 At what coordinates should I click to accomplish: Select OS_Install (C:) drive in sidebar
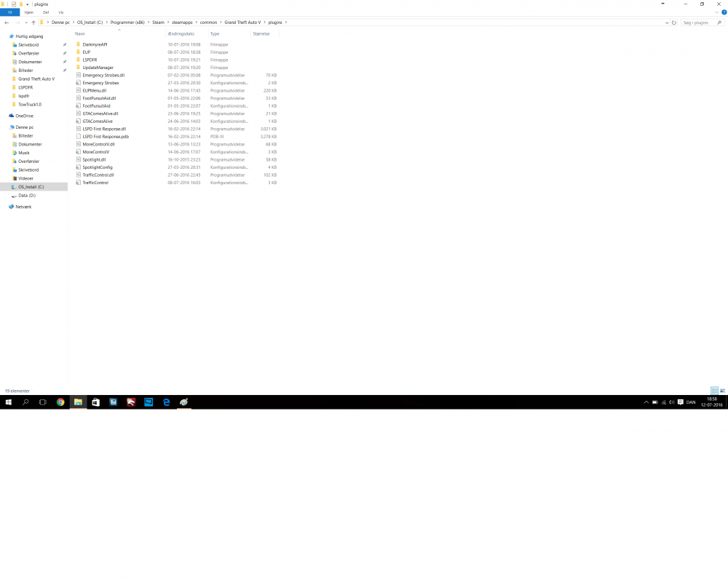(31, 187)
